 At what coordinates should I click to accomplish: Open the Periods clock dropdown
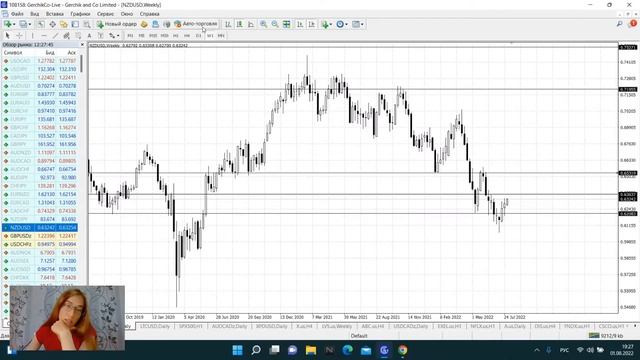(x=342, y=24)
